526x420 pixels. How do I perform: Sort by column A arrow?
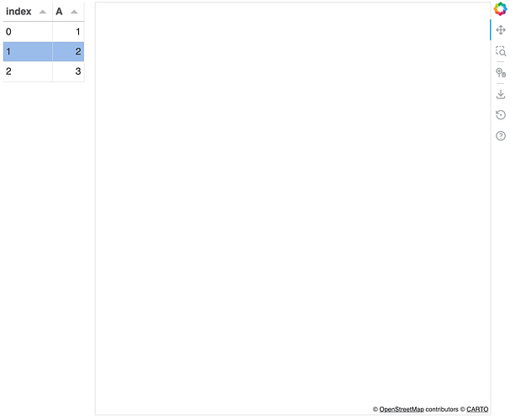click(x=74, y=12)
